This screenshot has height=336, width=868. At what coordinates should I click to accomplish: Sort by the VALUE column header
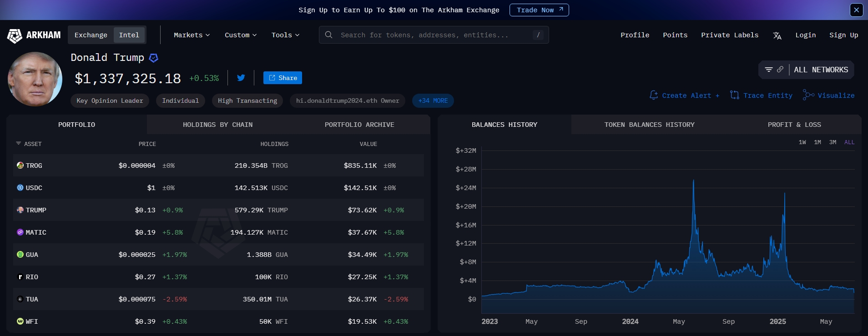368,144
